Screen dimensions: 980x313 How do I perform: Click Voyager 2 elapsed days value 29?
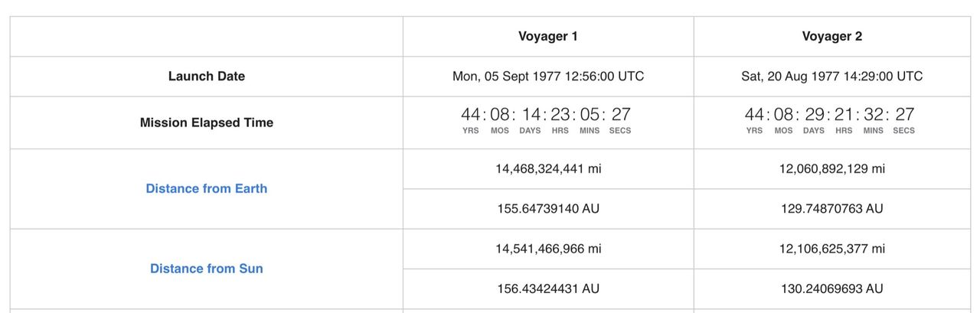(815, 115)
